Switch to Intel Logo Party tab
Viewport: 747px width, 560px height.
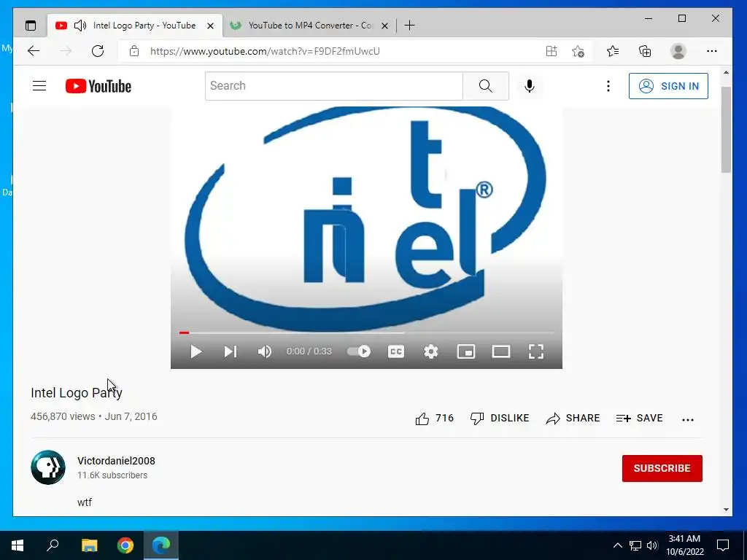135,26
